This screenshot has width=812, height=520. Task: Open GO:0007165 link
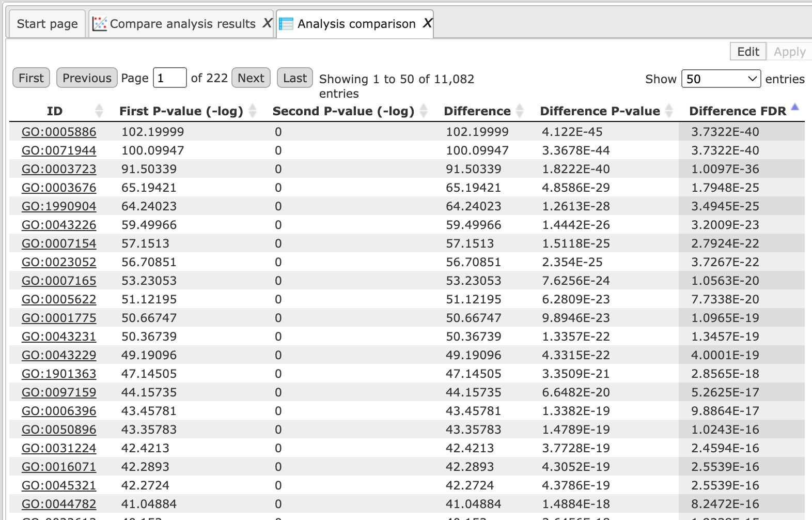tap(59, 281)
